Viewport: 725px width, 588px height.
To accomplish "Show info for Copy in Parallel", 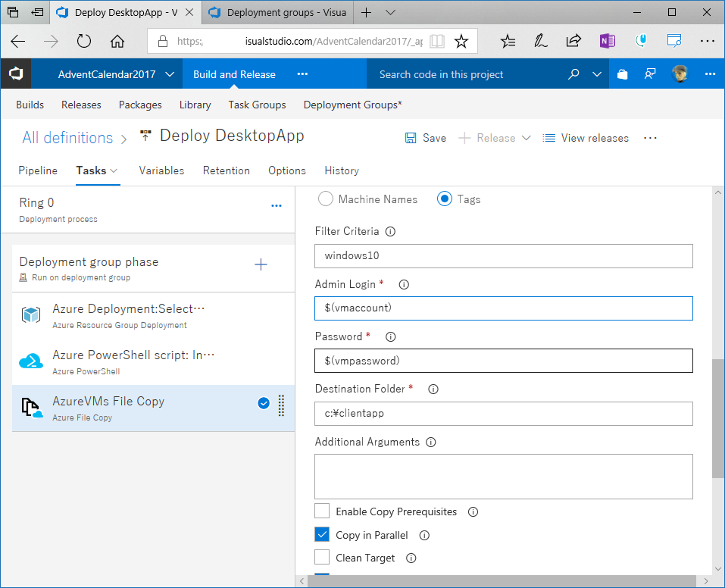I will pyautogui.click(x=424, y=535).
